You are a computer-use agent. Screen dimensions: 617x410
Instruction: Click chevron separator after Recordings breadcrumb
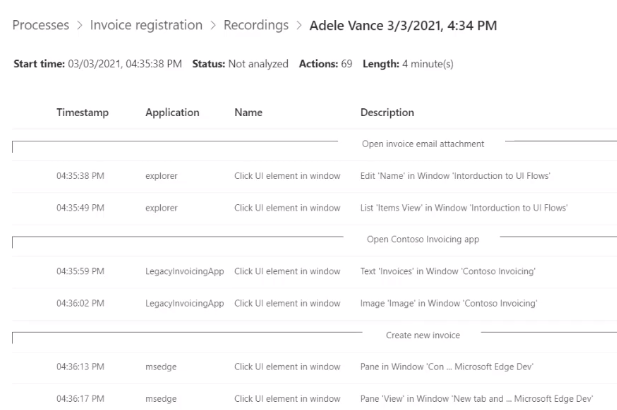click(299, 26)
